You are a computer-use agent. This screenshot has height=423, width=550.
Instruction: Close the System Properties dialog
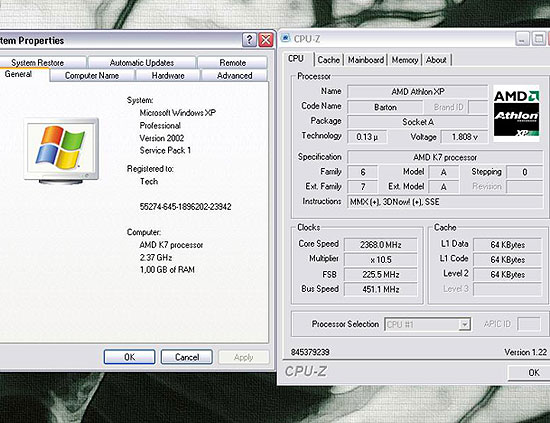[266, 40]
